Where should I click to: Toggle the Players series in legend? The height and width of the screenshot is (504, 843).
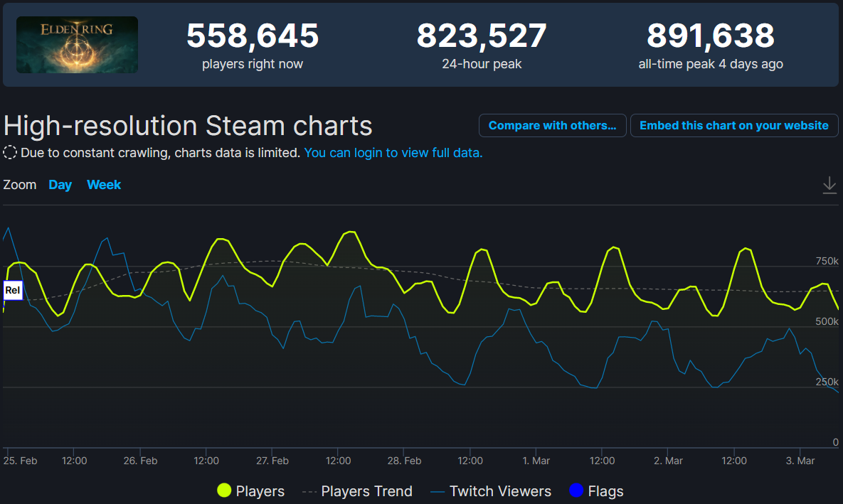tap(251, 491)
